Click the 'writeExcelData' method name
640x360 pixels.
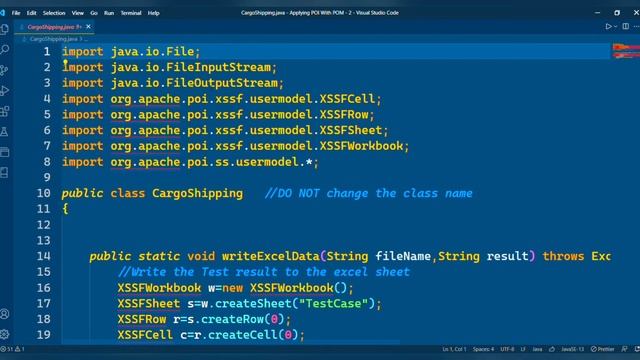coord(271,256)
